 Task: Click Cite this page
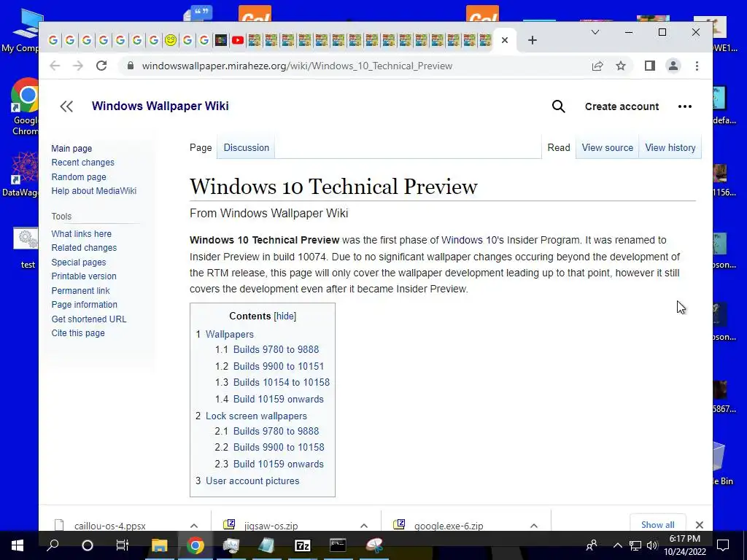tap(78, 333)
